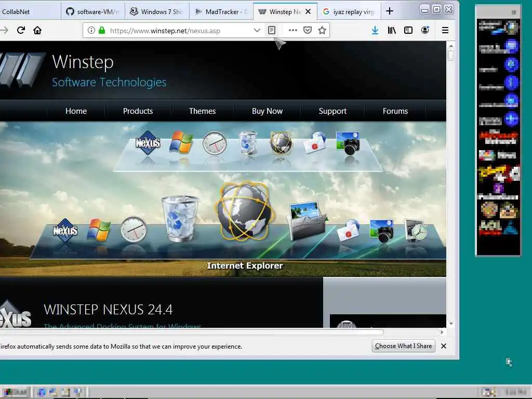
Task: Click the pictures folder icon in lower dock
Action: point(308,220)
